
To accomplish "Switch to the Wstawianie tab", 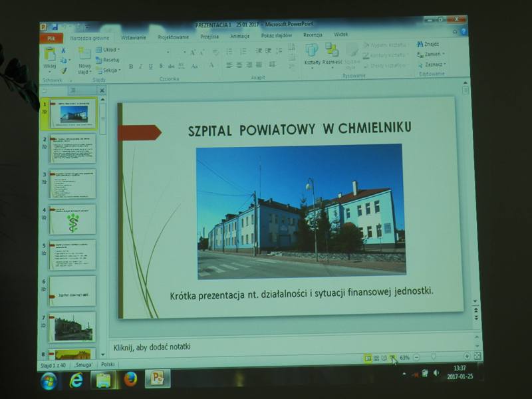I will coord(134,38).
